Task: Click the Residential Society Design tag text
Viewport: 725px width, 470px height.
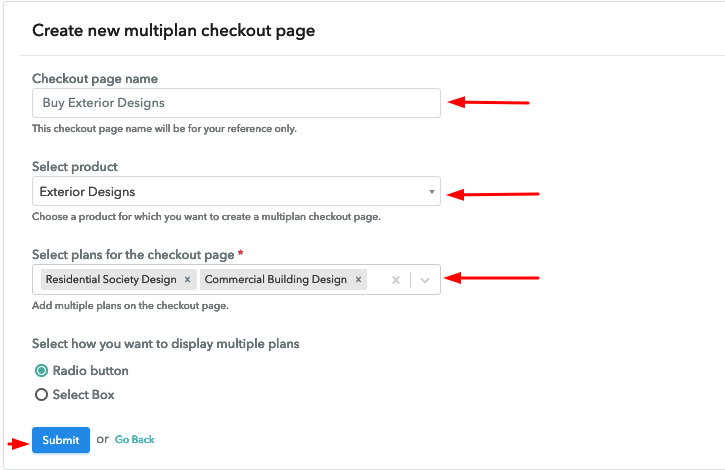Action: click(x=110, y=280)
